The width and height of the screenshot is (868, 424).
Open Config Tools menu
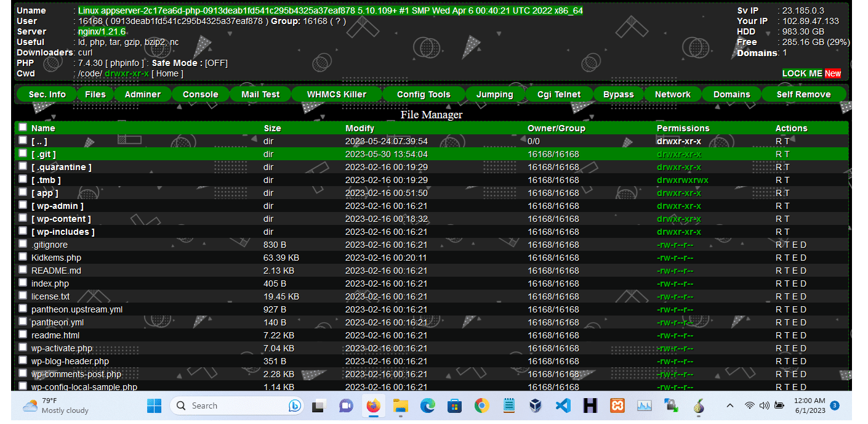(424, 94)
